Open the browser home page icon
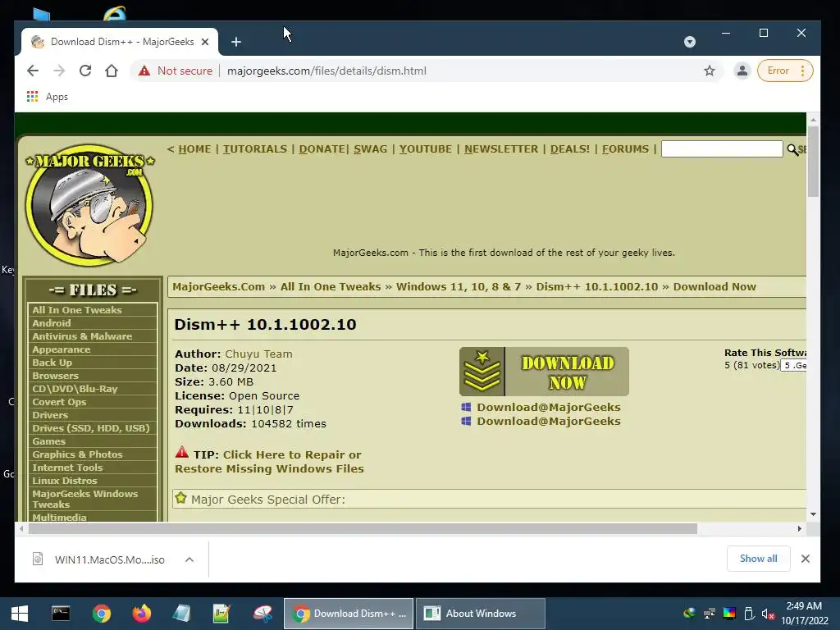Screen dimensions: 840x630 pyautogui.click(x=112, y=71)
